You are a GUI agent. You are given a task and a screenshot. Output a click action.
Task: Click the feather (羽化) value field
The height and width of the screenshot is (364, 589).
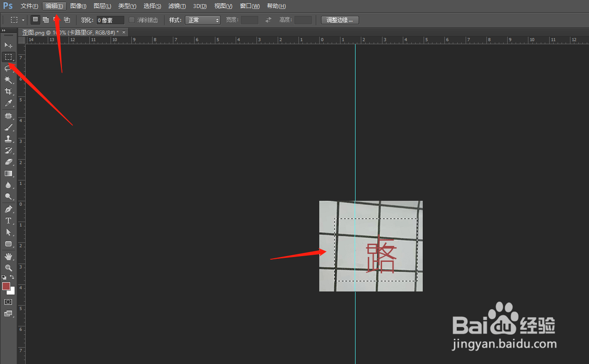(110, 20)
